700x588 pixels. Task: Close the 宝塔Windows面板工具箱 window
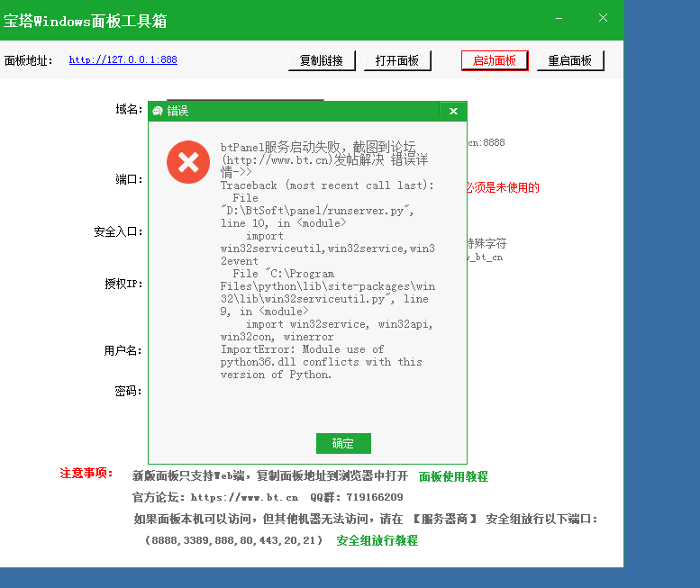tap(603, 18)
